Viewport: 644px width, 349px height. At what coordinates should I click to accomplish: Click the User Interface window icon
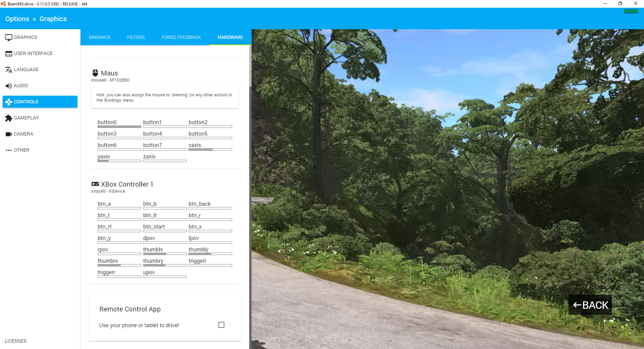click(9, 53)
